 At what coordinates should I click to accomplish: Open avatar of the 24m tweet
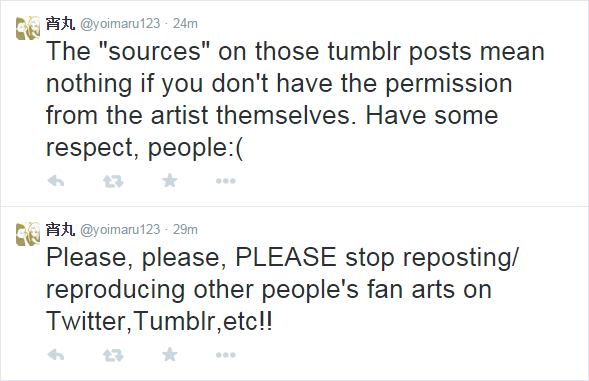click(28, 28)
